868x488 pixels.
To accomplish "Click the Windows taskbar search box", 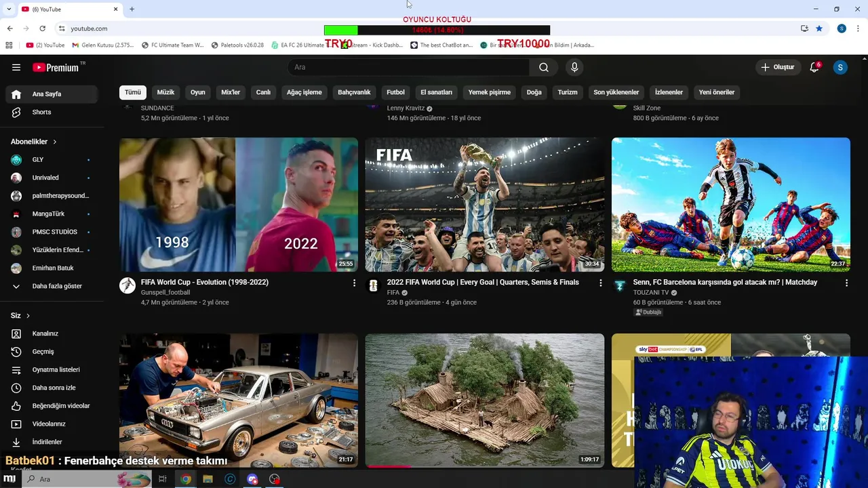I will [87, 479].
